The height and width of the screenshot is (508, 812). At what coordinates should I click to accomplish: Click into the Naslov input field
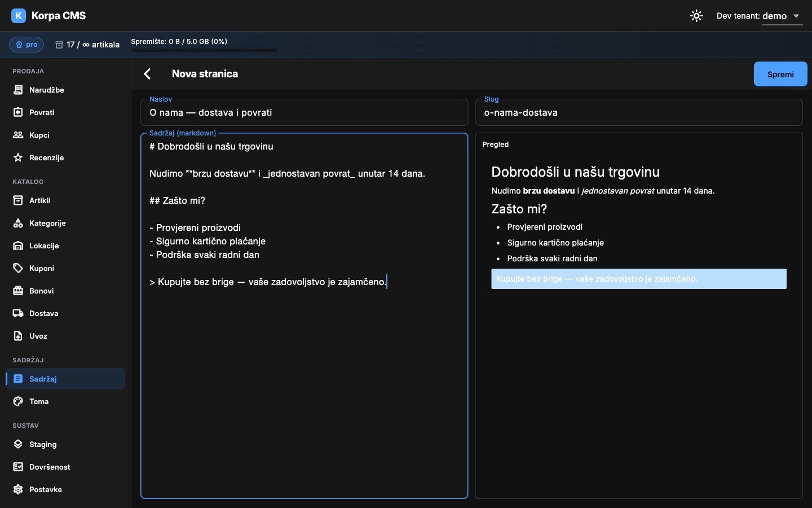tap(304, 112)
